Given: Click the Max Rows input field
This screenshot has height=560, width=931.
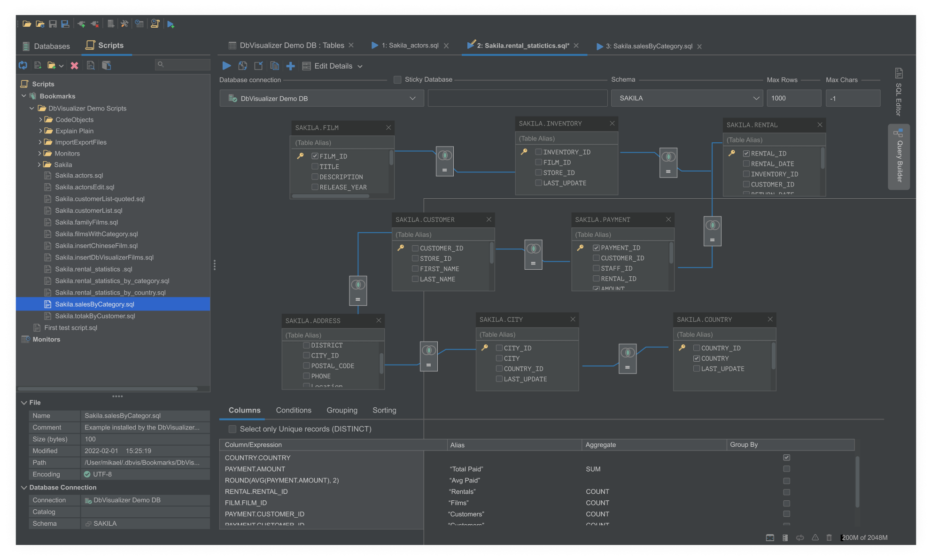Looking at the screenshot, I should pyautogui.click(x=794, y=98).
